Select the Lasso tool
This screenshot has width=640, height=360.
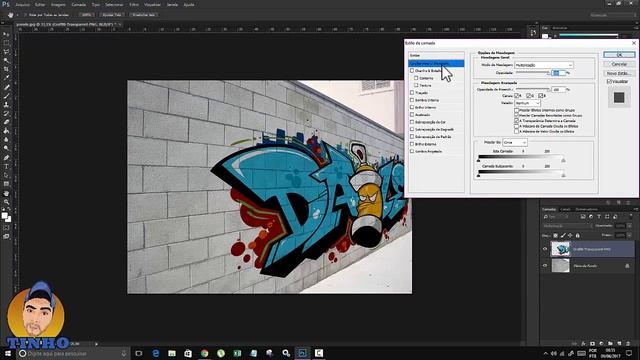tap(6, 52)
